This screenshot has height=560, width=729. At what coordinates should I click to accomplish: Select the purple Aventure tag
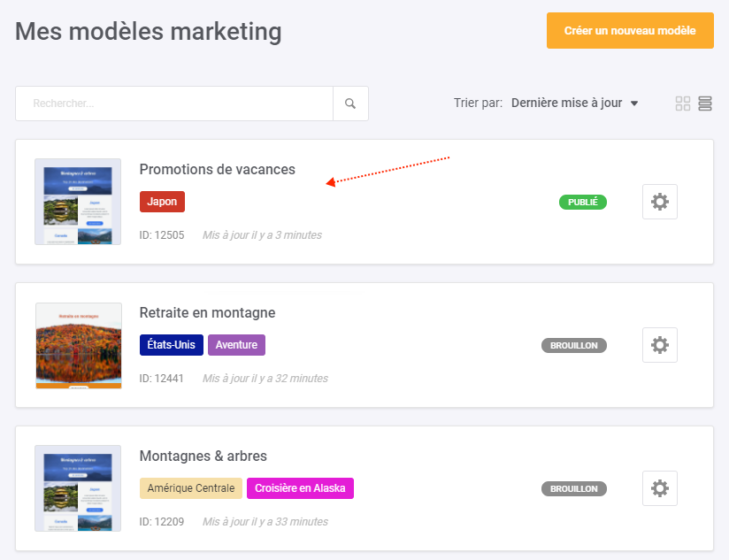tap(236, 345)
